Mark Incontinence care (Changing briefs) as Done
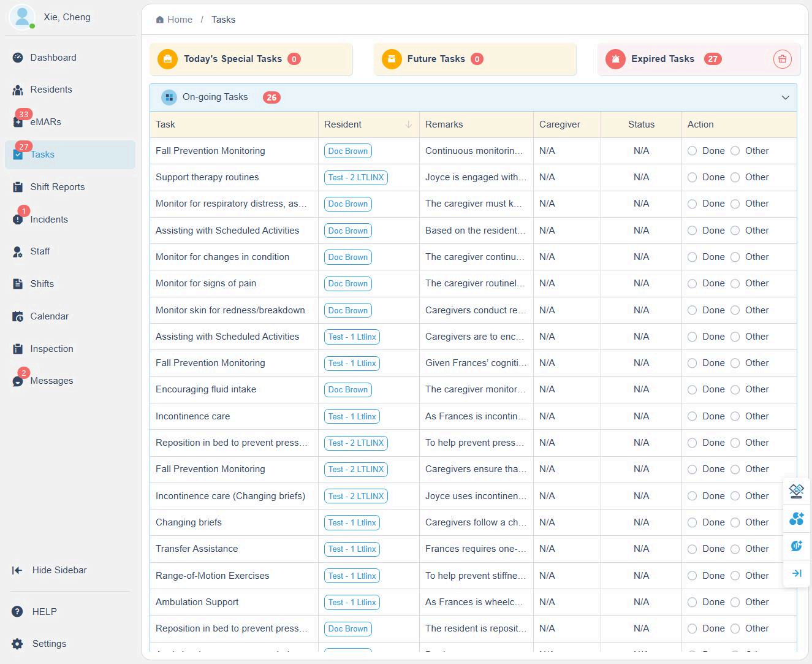This screenshot has width=812, height=664. [x=692, y=496]
